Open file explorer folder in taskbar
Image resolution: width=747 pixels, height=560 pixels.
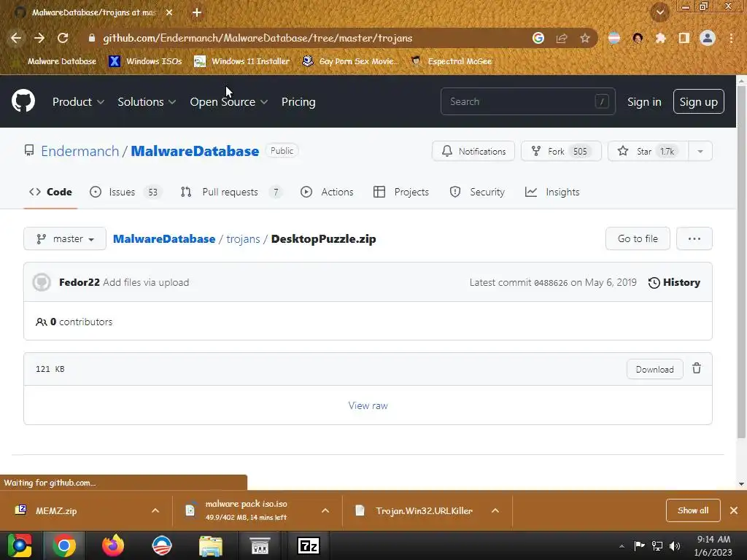pyautogui.click(x=211, y=545)
